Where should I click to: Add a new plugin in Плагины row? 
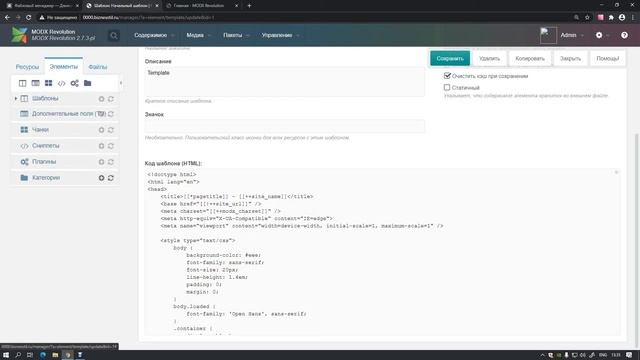[101, 162]
